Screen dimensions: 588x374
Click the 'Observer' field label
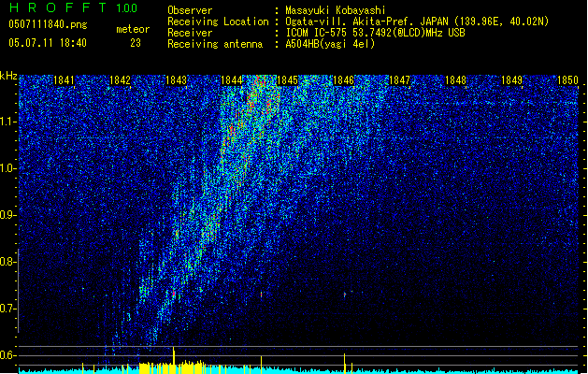(x=190, y=10)
